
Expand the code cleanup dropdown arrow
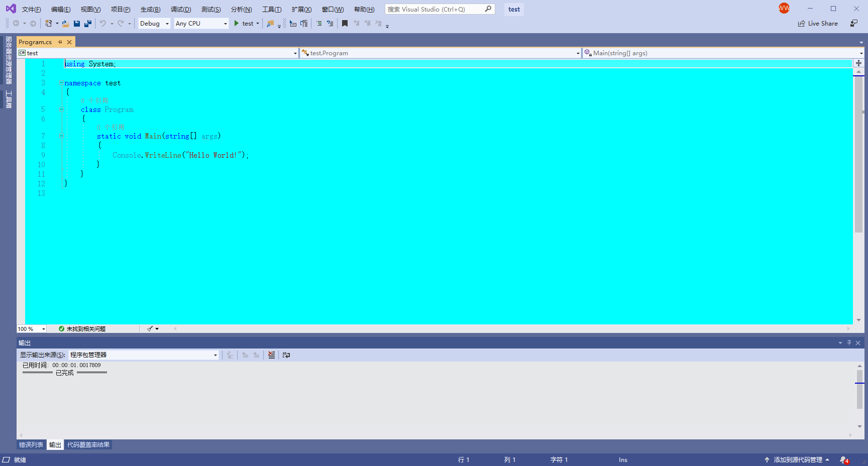[157, 329]
